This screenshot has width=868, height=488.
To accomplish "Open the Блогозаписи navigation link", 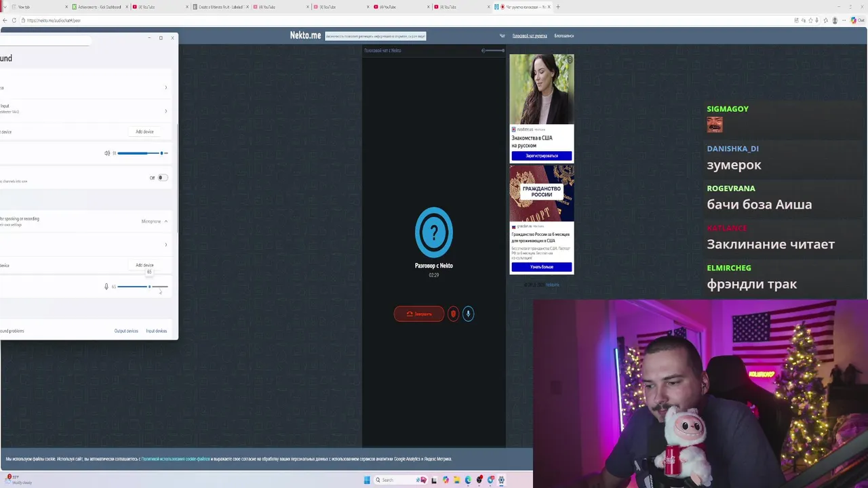I will click(x=564, y=36).
